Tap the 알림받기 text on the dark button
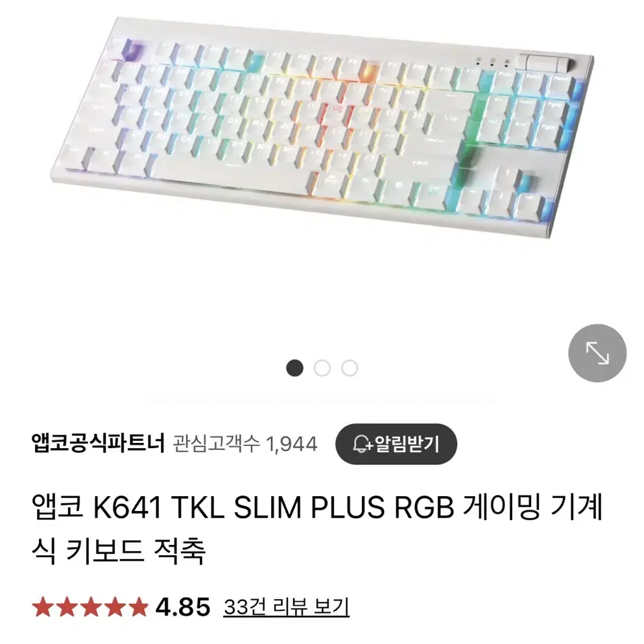 tap(407, 444)
